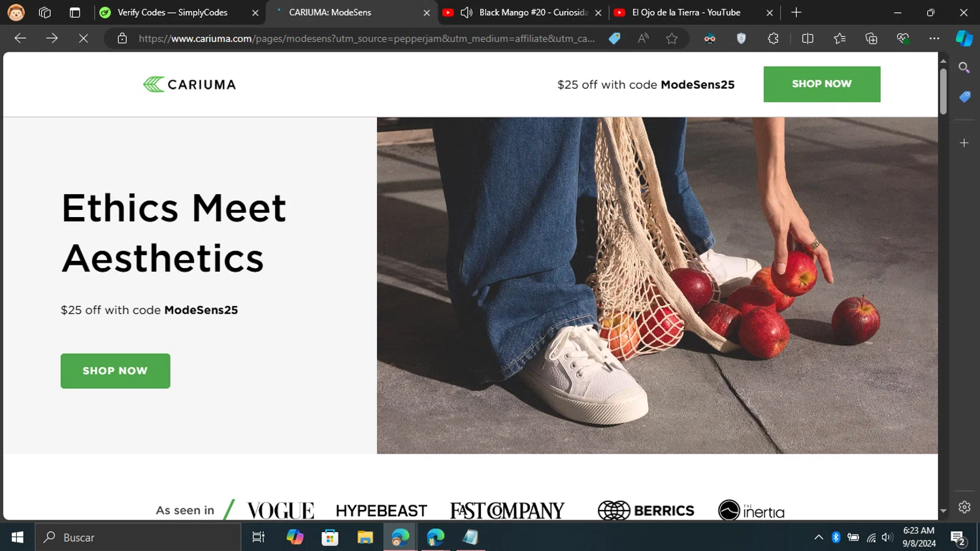
Task: Mute audio on the Black Mango tab
Action: (x=466, y=12)
